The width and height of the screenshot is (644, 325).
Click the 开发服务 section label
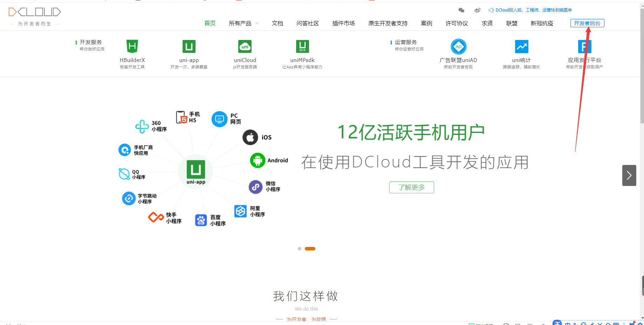[x=90, y=42]
